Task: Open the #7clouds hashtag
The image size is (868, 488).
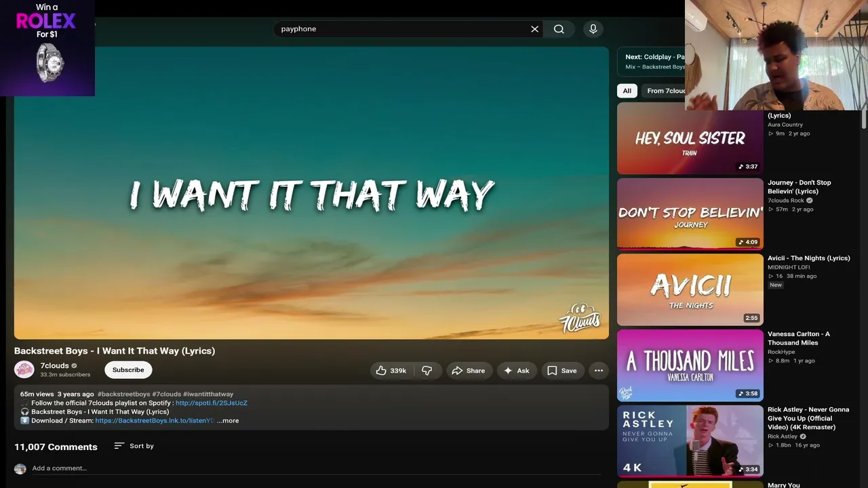Action: (167, 394)
